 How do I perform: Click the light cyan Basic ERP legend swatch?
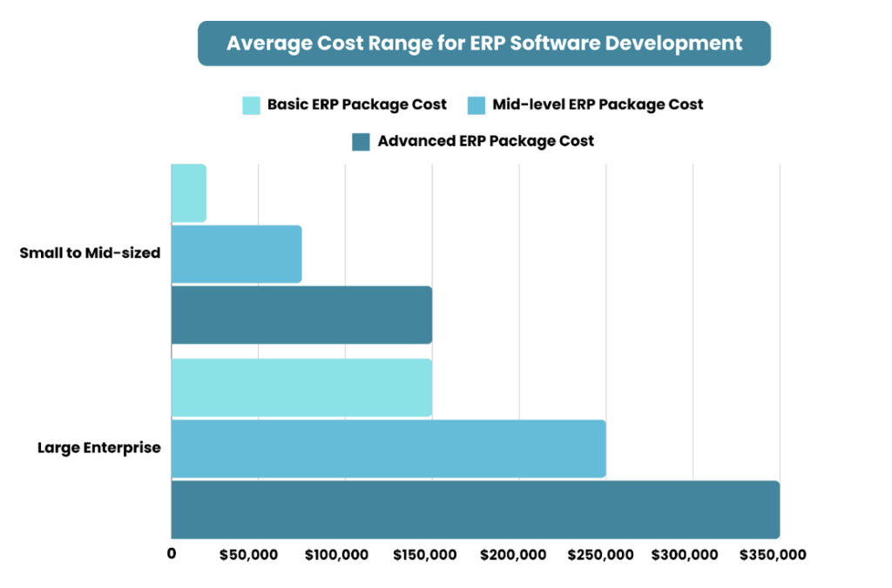251,104
